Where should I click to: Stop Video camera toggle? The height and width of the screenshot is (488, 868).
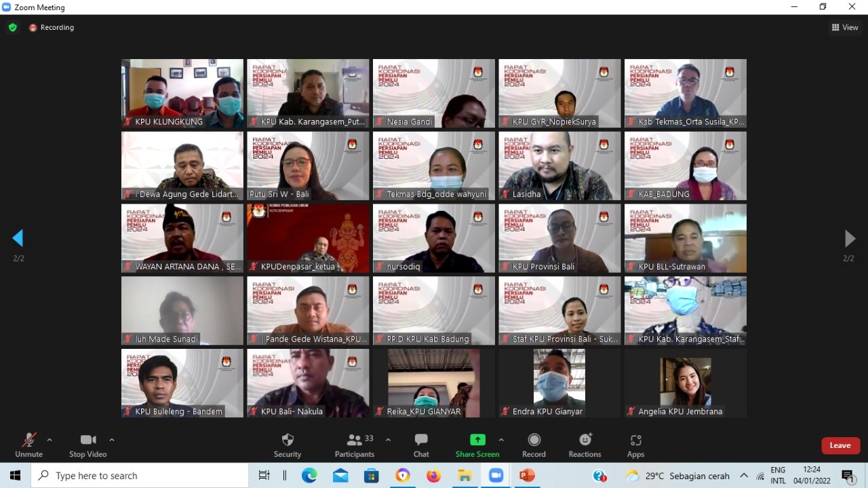tap(87, 445)
